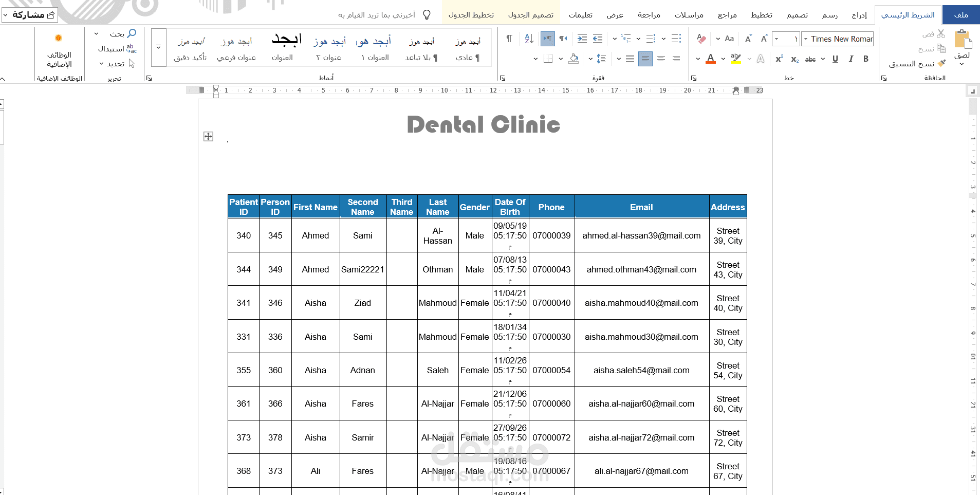Click the Borders grid icon
980x495 pixels.
[x=548, y=59]
